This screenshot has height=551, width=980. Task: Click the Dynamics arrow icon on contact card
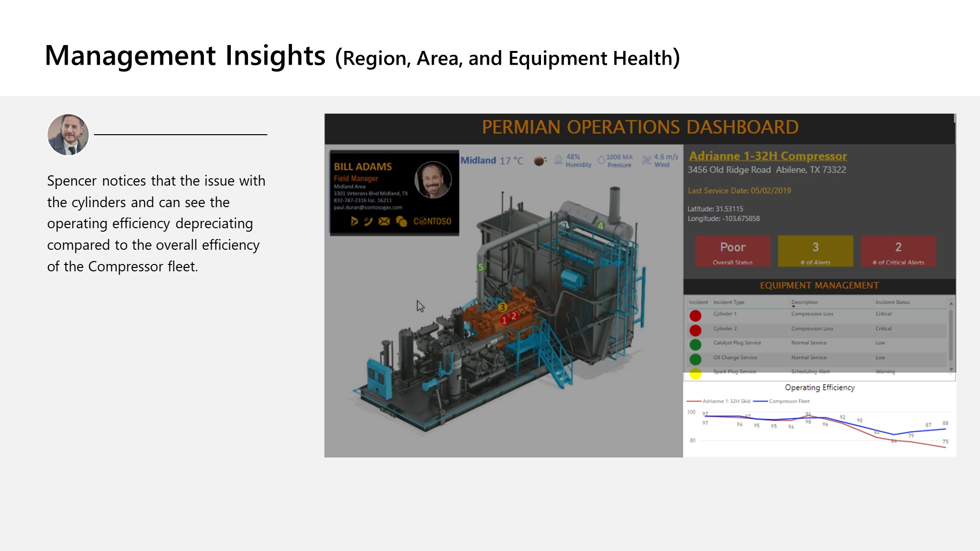point(354,221)
